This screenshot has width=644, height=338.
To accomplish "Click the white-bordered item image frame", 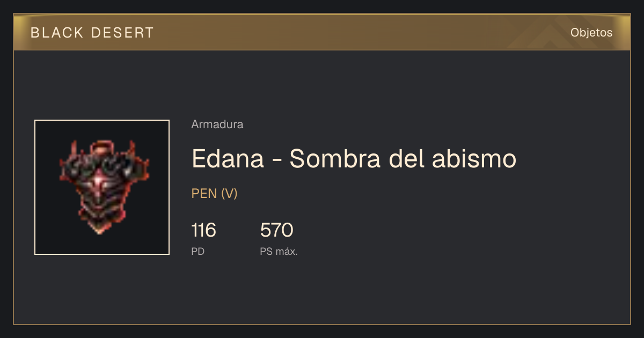I will [x=102, y=187].
